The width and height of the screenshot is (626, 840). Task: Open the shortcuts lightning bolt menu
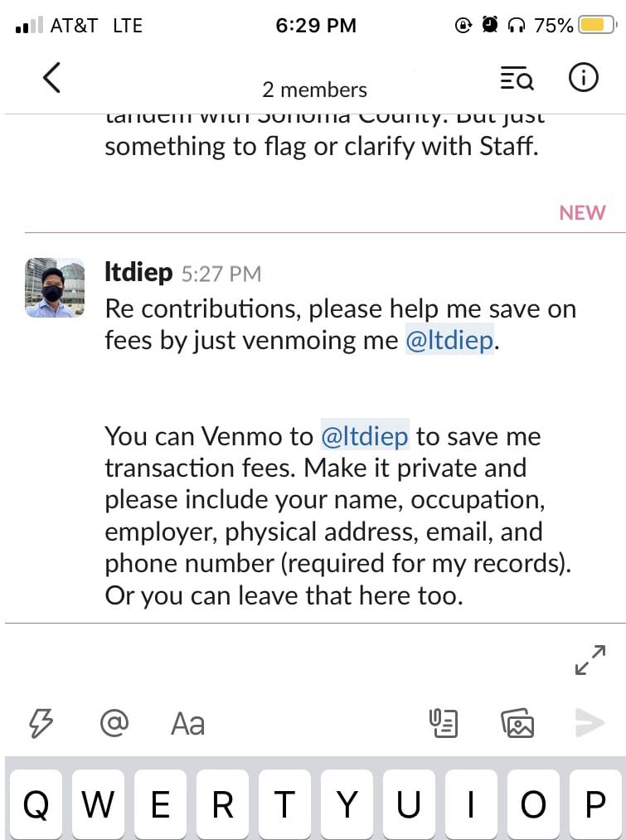(41, 723)
